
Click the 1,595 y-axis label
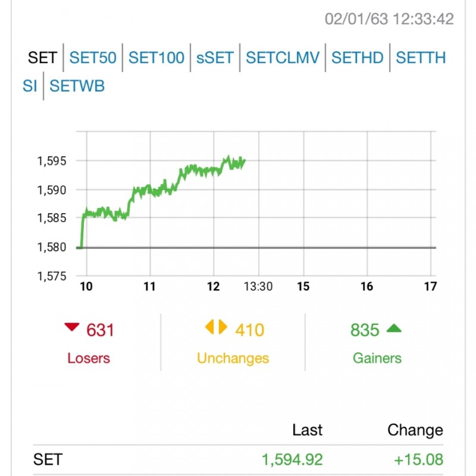coord(52,161)
